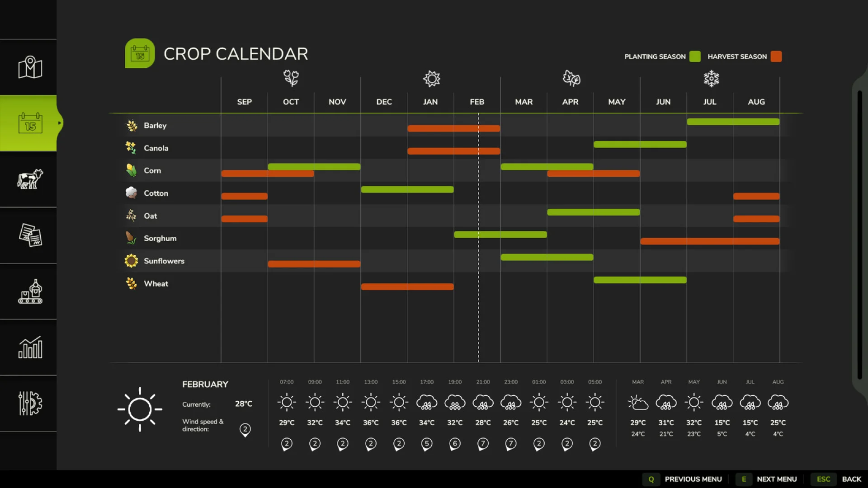This screenshot has width=868, height=488.
Task: Click the winter snowflake season icon
Action: (x=710, y=78)
